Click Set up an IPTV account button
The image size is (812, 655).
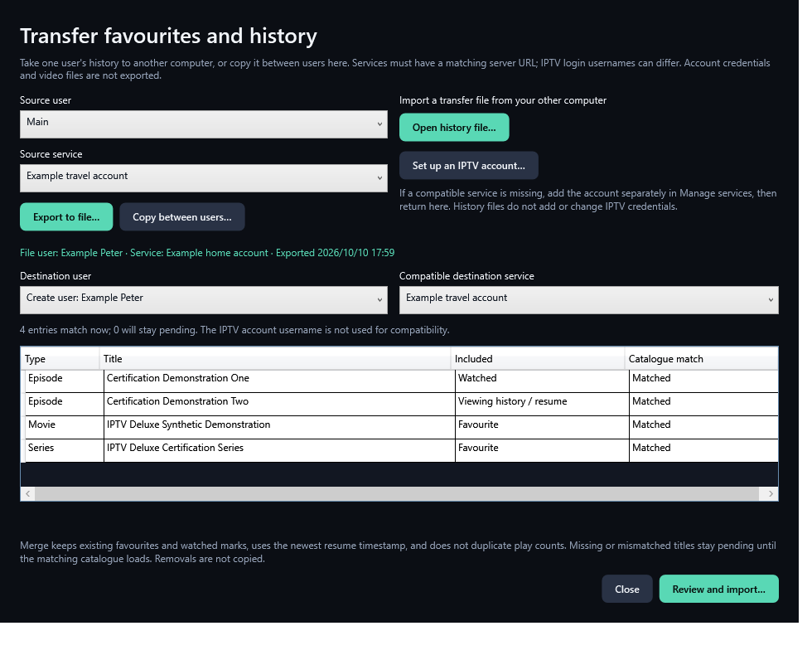[x=469, y=165]
